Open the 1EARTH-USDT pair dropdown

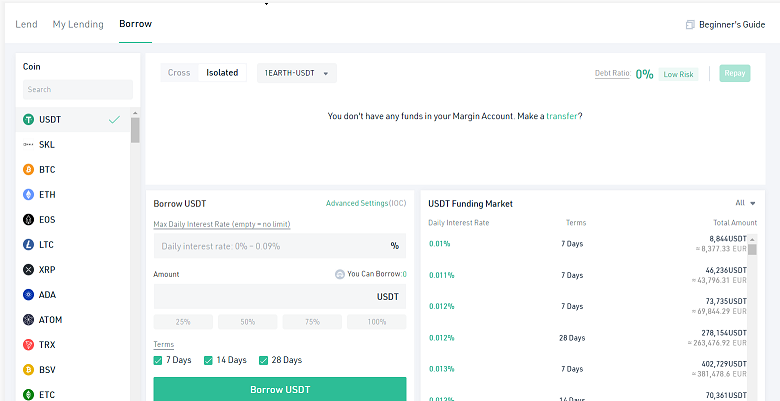297,73
